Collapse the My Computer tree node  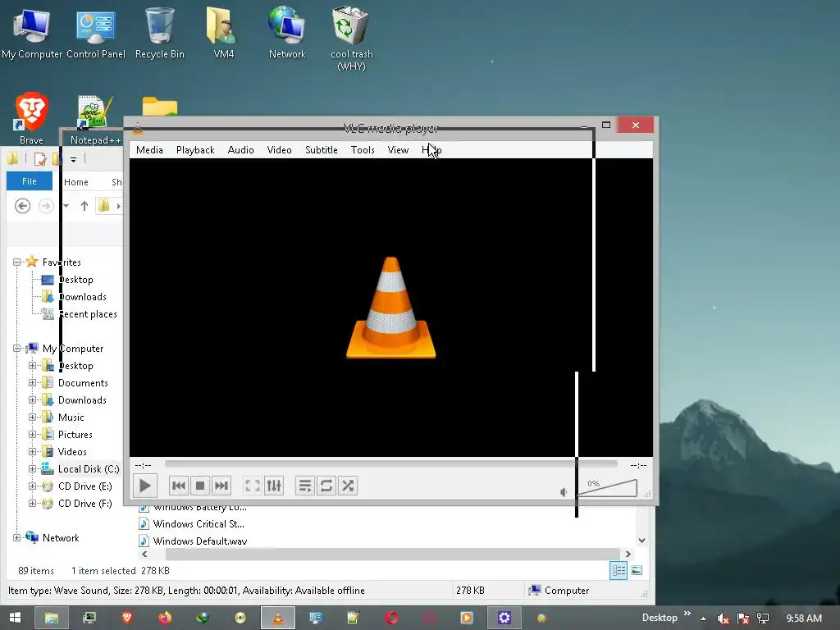click(16, 348)
